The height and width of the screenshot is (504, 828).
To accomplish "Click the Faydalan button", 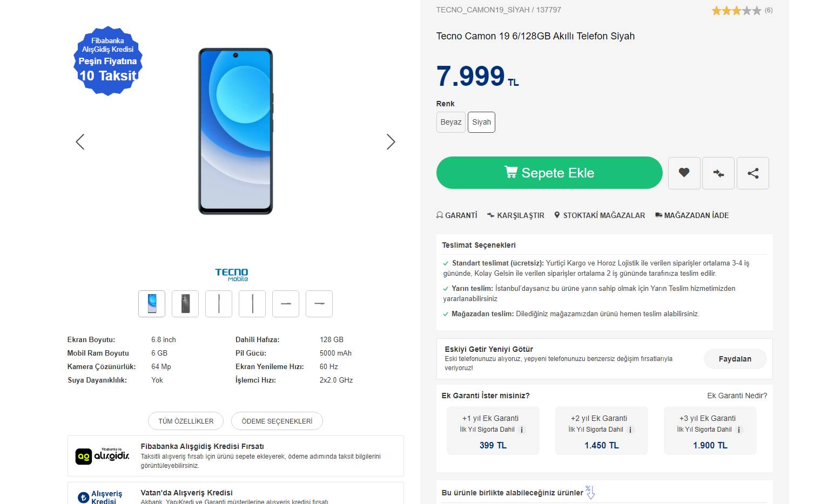I will click(x=735, y=359).
